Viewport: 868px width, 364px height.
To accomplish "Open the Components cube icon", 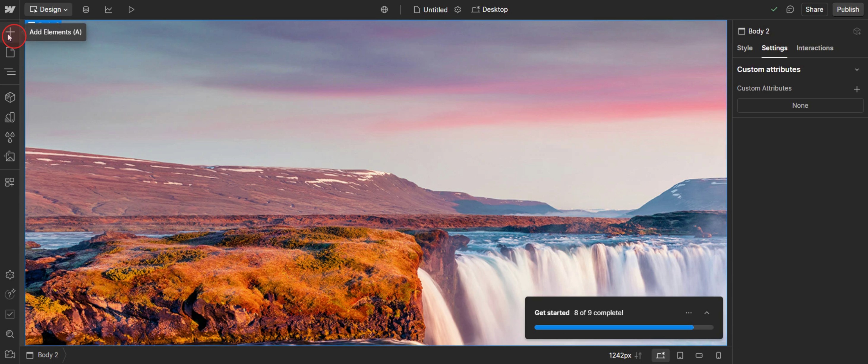I will coord(10,98).
